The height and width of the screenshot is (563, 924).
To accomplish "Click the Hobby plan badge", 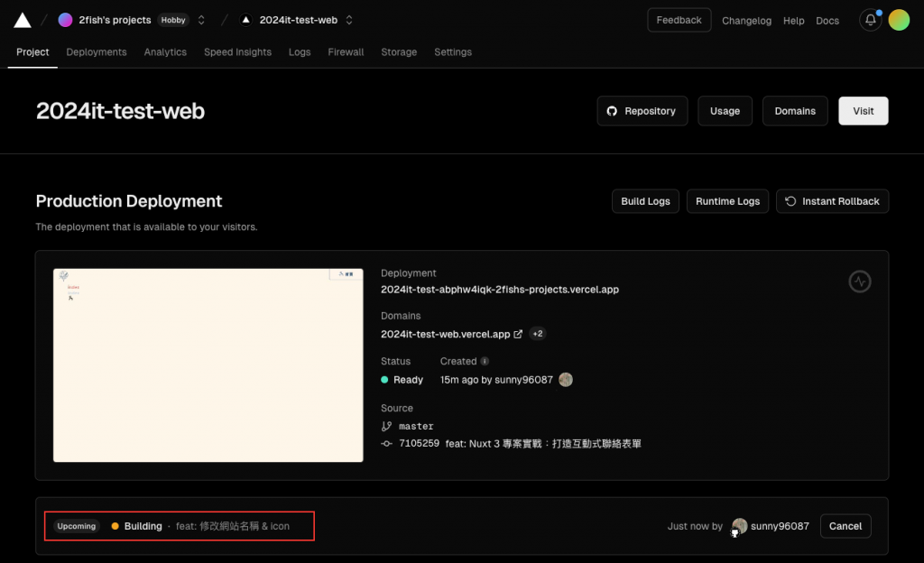I will tap(173, 20).
